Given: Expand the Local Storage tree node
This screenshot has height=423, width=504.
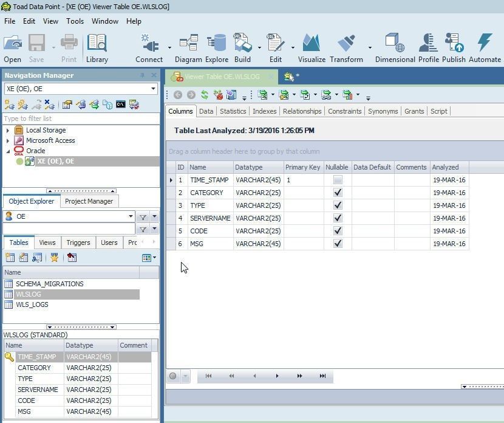Looking at the screenshot, I should click(x=8, y=130).
